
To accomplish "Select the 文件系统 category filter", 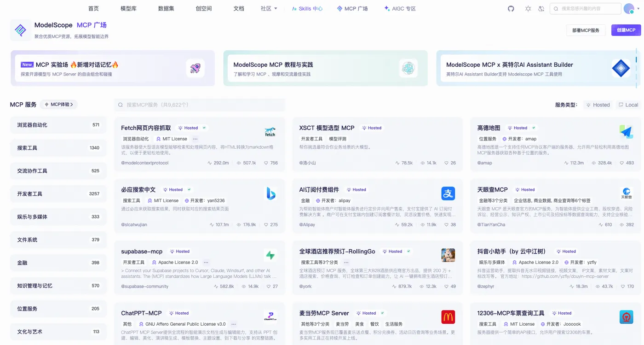I will [x=58, y=240].
